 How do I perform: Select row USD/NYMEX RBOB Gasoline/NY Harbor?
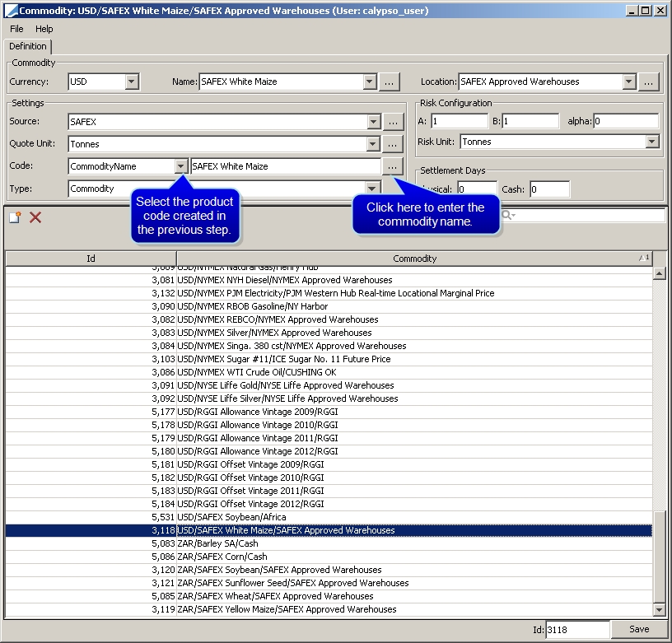[329, 306]
